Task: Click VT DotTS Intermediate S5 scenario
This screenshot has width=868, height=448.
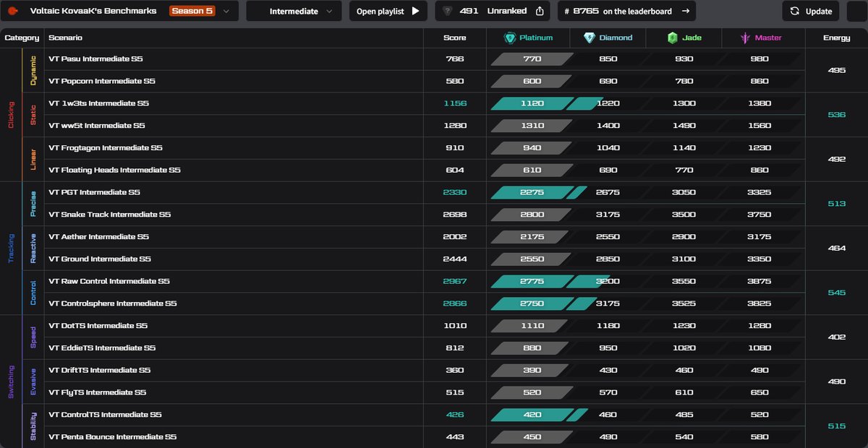Action: tap(98, 326)
